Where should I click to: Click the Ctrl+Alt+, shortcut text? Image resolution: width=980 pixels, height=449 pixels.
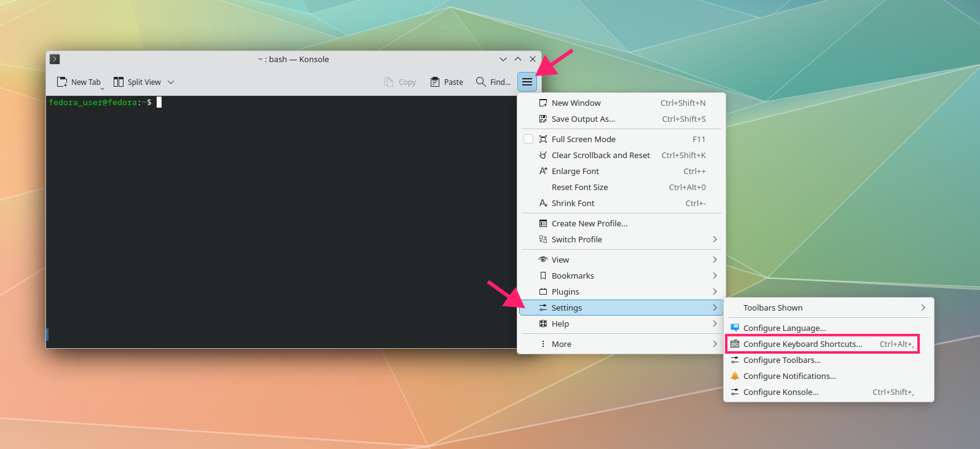coord(896,344)
